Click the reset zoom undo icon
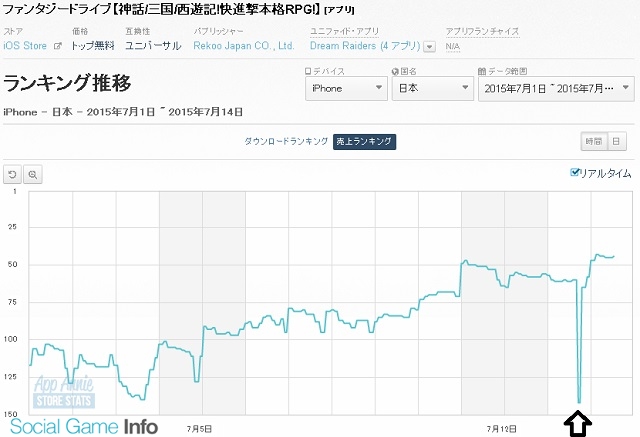Viewport: 640px width, 437px height. [13, 174]
